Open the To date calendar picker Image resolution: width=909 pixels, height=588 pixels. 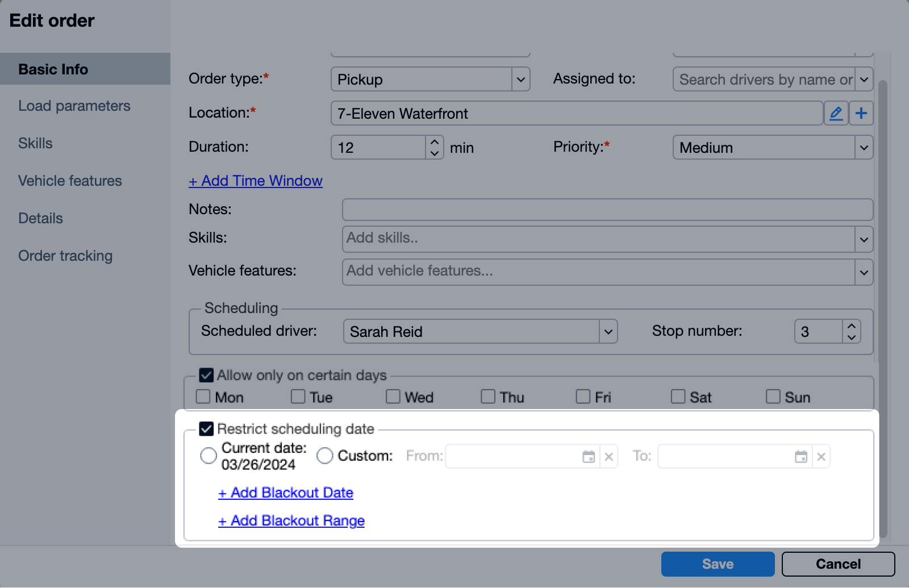click(x=801, y=457)
